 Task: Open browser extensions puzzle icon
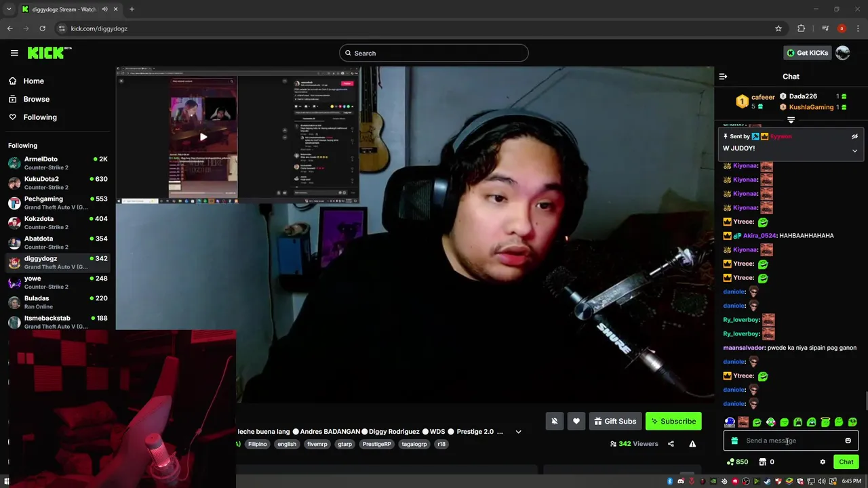(802, 28)
